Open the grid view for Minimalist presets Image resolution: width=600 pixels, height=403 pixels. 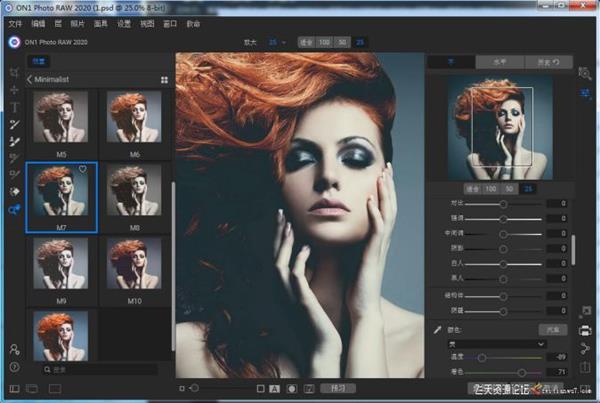click(x=164, y=79)
